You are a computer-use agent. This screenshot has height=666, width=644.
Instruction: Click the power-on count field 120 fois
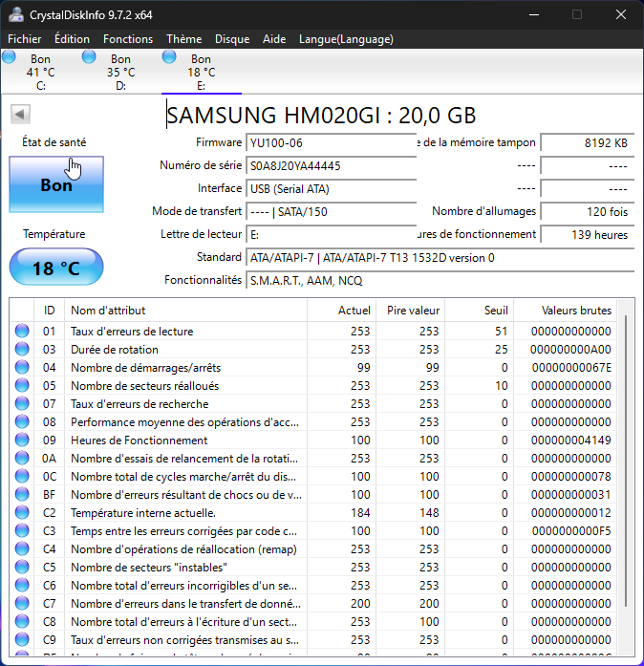click(587, 211)
